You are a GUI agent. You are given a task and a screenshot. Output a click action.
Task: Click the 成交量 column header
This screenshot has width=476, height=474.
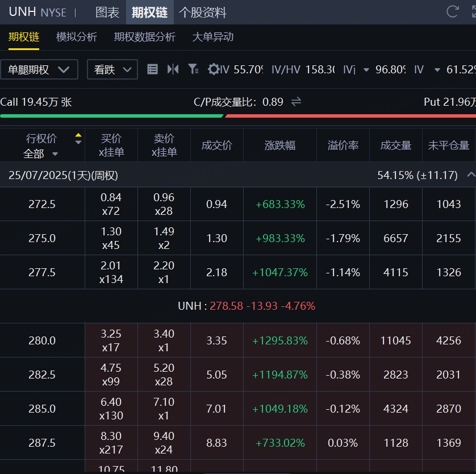click(395, 145)
